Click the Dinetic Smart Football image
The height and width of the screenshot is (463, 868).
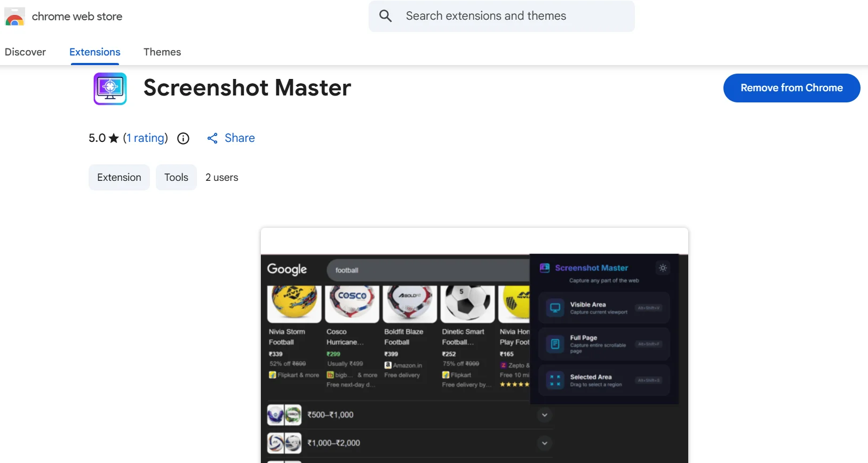point(468,304)
